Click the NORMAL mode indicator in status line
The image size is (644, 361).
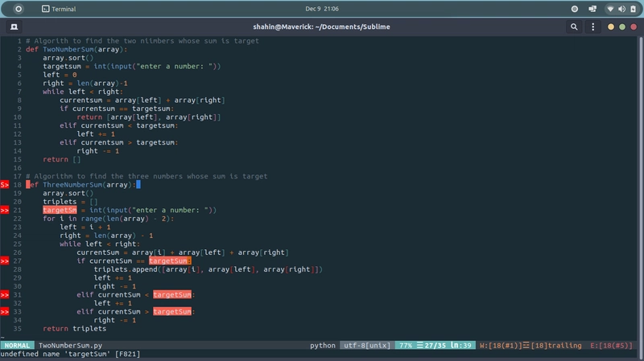(x=17, y=345)
